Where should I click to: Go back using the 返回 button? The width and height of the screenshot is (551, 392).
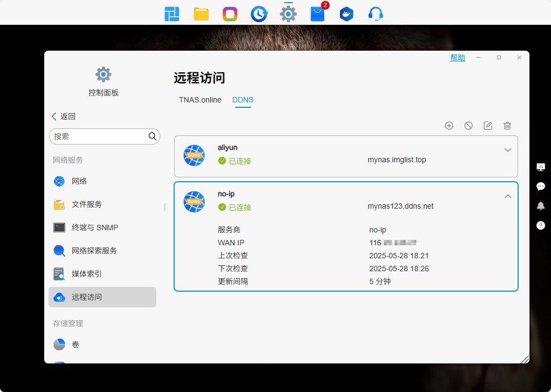click(x=64, y=116)
